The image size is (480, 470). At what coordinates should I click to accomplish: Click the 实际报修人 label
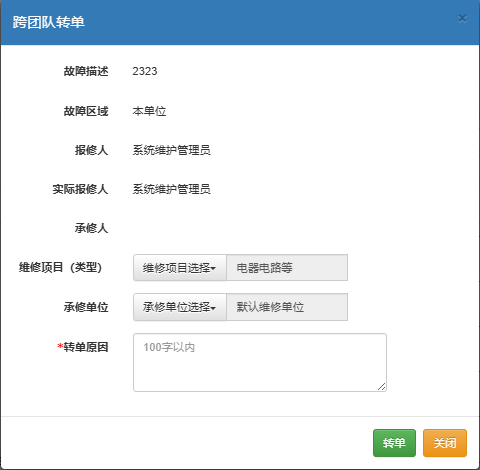pyautogui.click(x=80, y=189)
